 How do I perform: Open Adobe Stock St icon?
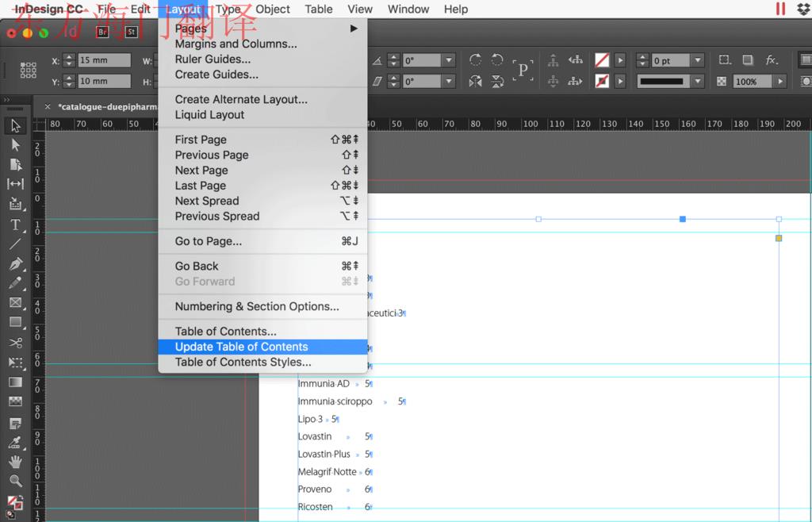(131, 32)
